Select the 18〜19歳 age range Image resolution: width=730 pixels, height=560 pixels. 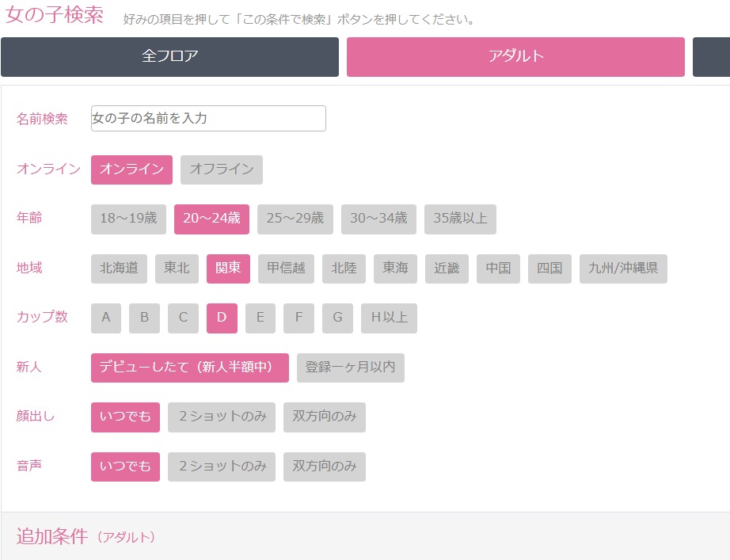[128, 219]
